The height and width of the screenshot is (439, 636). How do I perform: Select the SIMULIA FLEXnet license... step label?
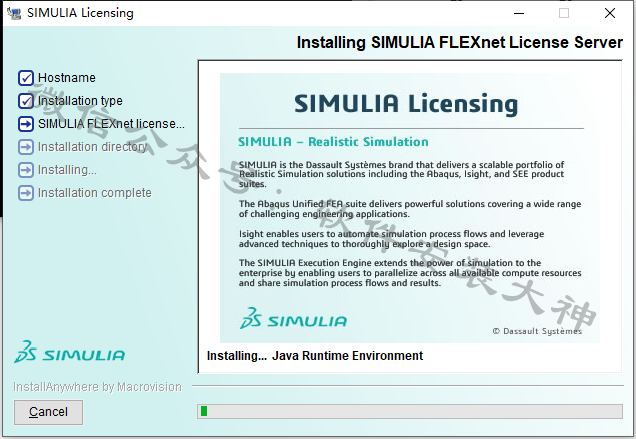point(111,124)
